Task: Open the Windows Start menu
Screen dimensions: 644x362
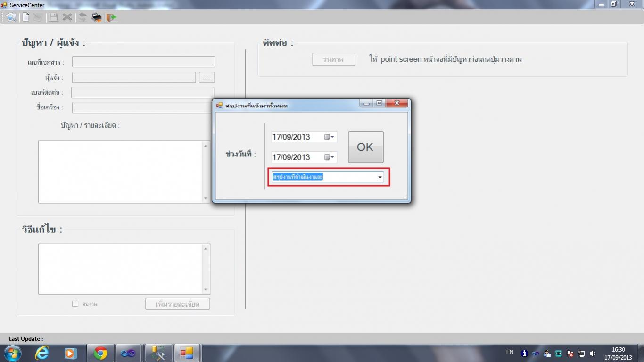Action: [x=12, y=353]
